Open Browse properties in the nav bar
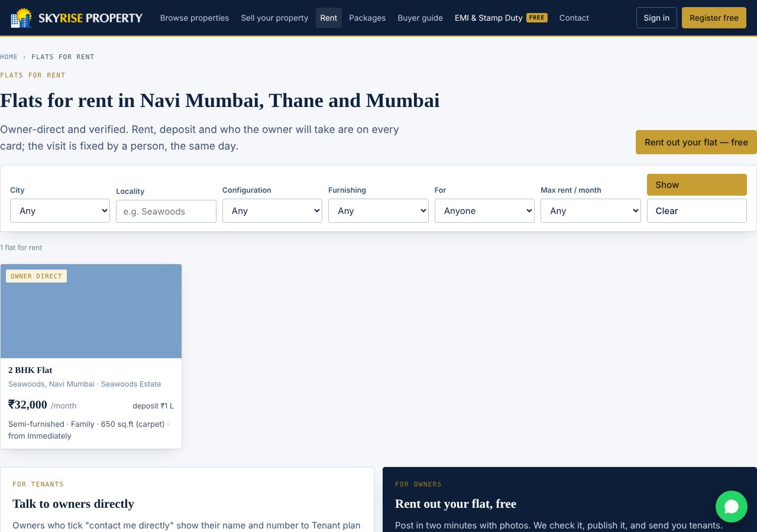Viewport: 757px width, 532px height. point(195,18)
